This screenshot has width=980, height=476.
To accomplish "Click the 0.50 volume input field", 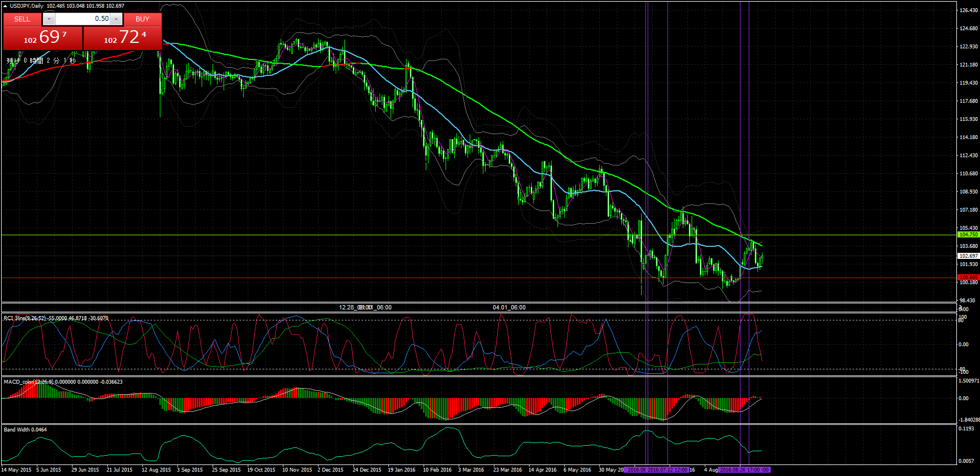I will (x=82, y=19).
